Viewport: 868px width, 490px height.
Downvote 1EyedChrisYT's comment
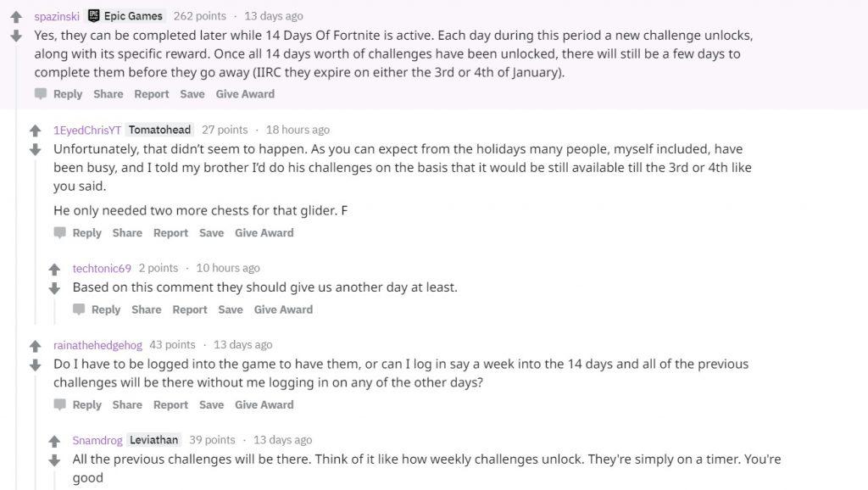(x=35, y=150)
